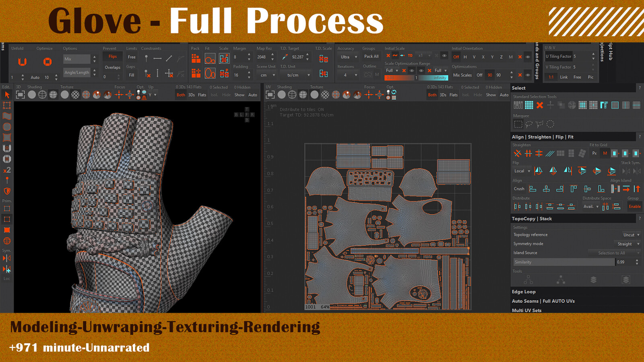Toggle Initial Scale eye visibility icon
The height and width of the screenshot is (362, 644).
point(444,56)
